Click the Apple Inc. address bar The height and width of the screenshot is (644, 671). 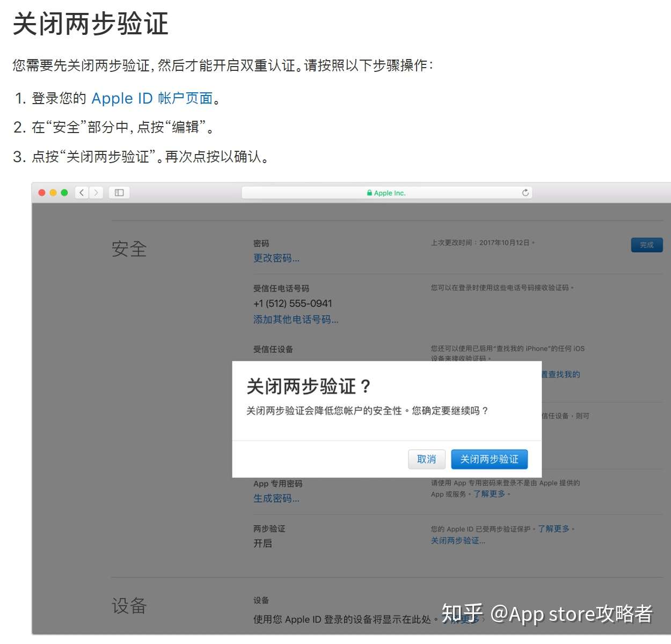tap(386, 193)
